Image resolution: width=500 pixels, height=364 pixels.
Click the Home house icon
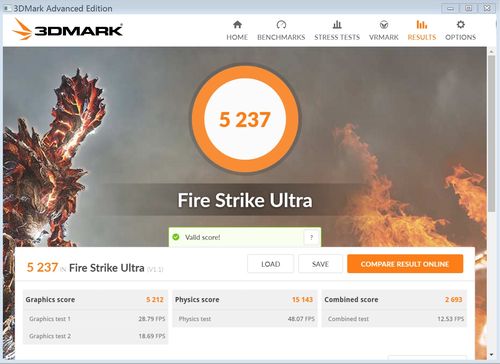pyautogui.click(x=237, y=24)
